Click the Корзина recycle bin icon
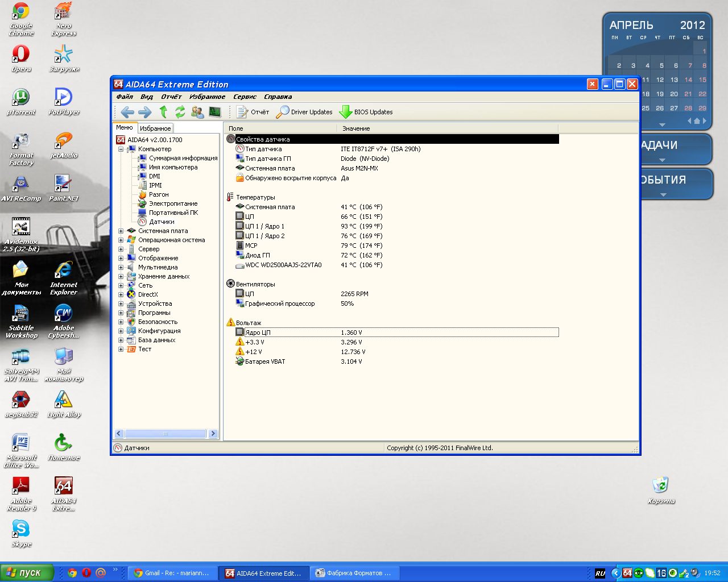The height and width of the screenshot is (582, 728). click(x=661, y=490)
